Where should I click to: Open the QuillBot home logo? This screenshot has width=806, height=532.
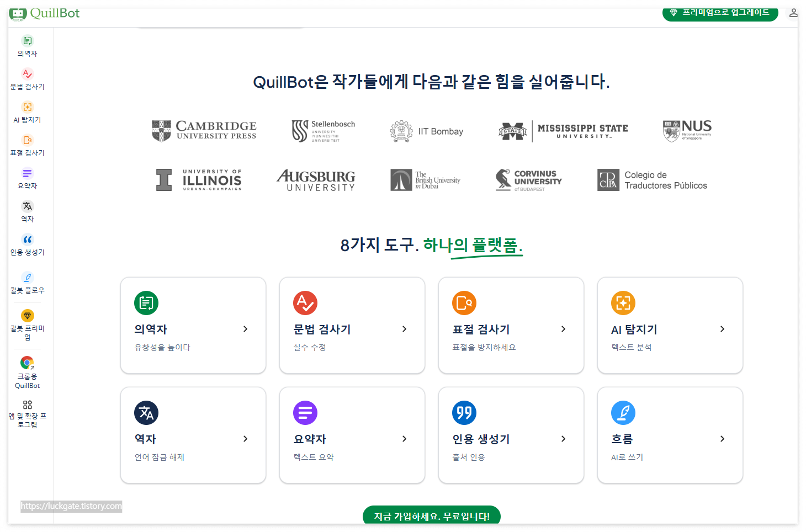point(45,14)
